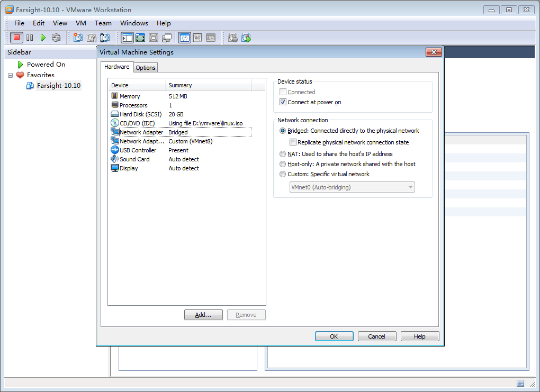
Task: Open the VMnet0 (Auto-bridging) dropdown
Action: tap(352, 187)
